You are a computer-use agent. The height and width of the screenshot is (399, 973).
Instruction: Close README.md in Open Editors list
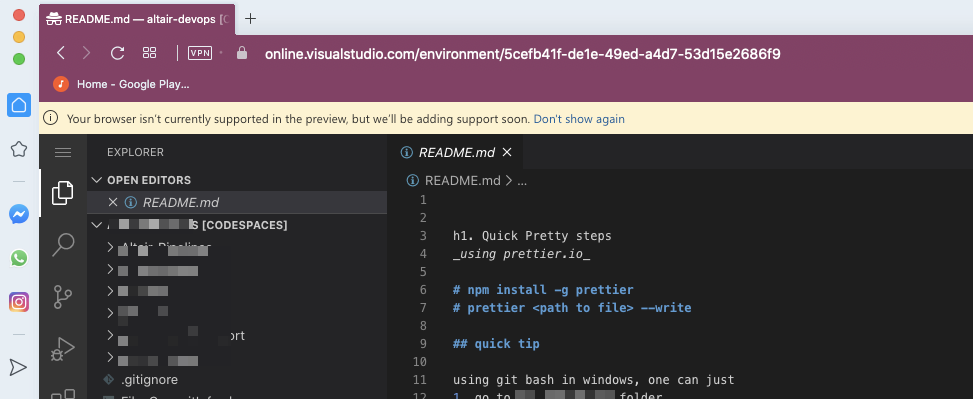[x=113, y=202]
